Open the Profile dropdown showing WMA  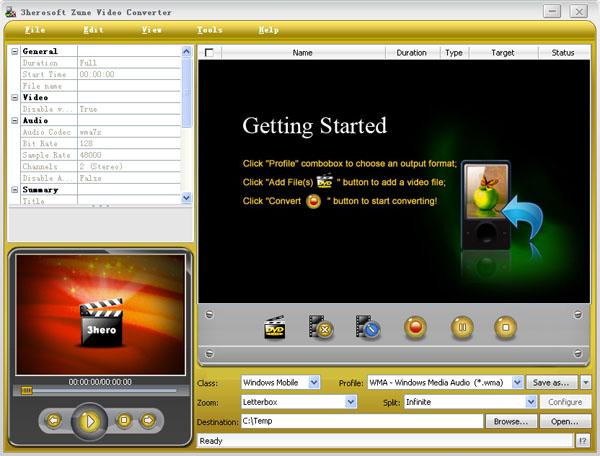517,382
